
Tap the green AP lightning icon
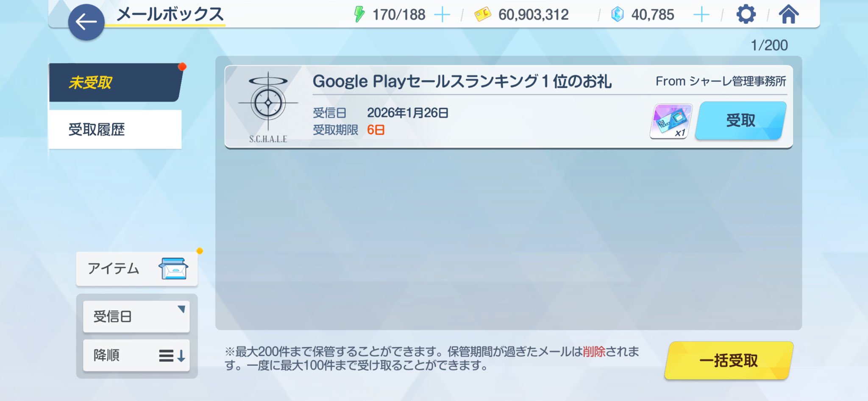pyautogui.click(x=359, y=14)
